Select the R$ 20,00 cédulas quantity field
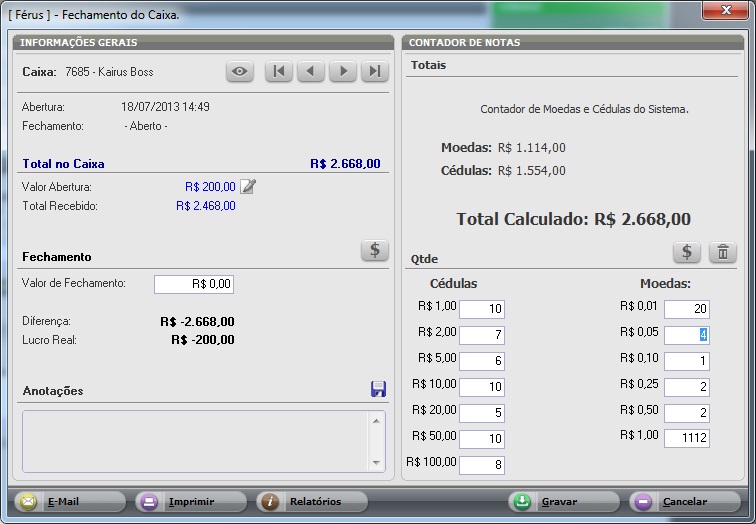The width and height of the screenshot is (756, 524). 482,413
